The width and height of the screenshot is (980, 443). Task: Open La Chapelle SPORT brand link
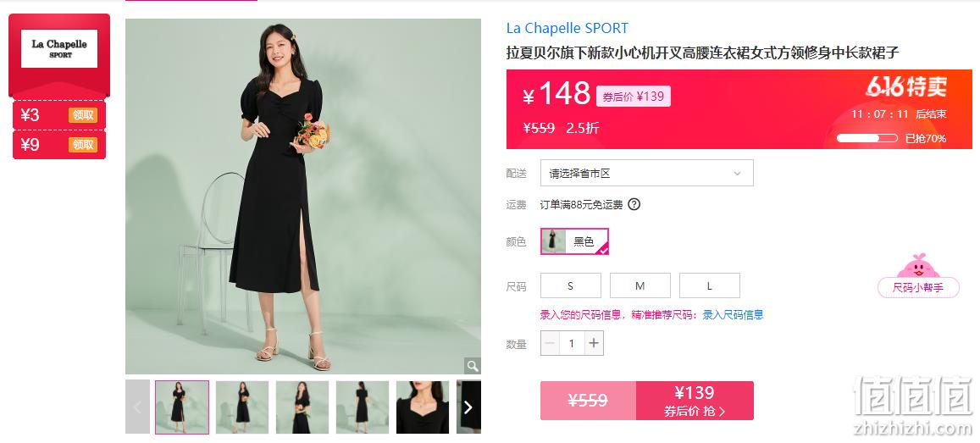(x=567, y=28)
